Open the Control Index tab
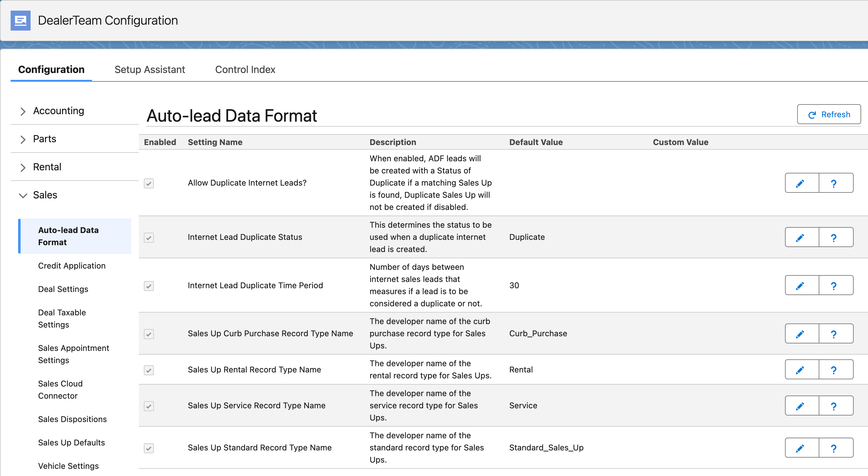 tap(245, 69)
